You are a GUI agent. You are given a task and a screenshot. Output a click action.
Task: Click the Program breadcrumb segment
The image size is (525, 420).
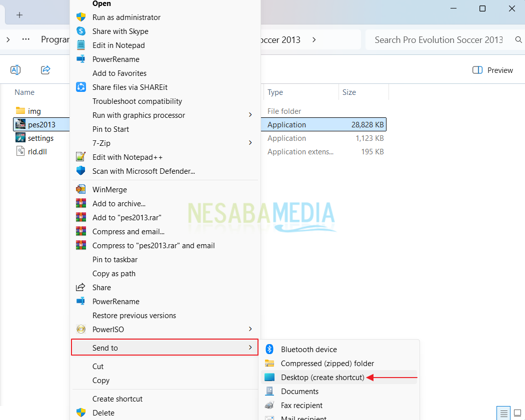tap(55, 39)
